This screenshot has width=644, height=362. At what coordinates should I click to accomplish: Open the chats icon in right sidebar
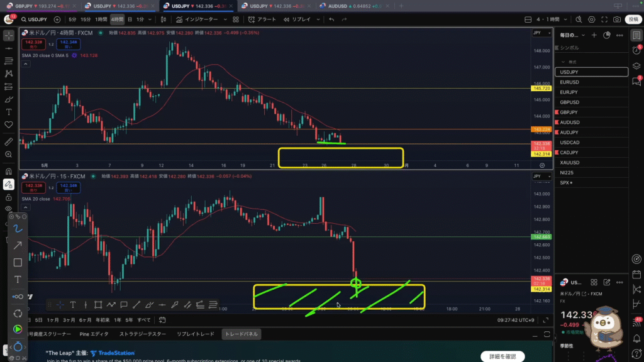636,81
